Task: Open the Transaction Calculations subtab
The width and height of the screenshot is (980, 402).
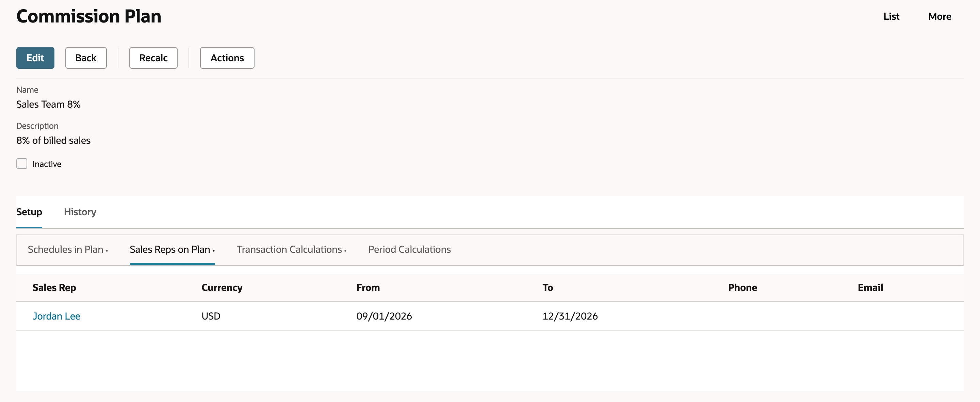Action: [x=291, y=250]
